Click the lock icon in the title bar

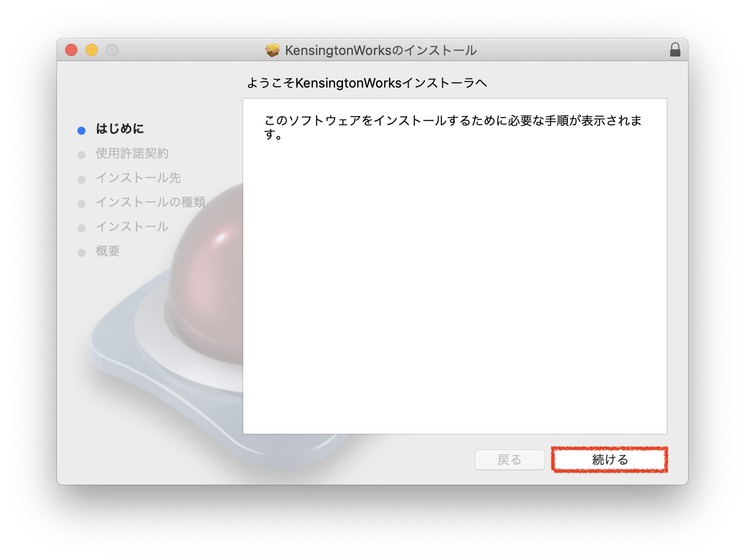click(x=675, y=50)
